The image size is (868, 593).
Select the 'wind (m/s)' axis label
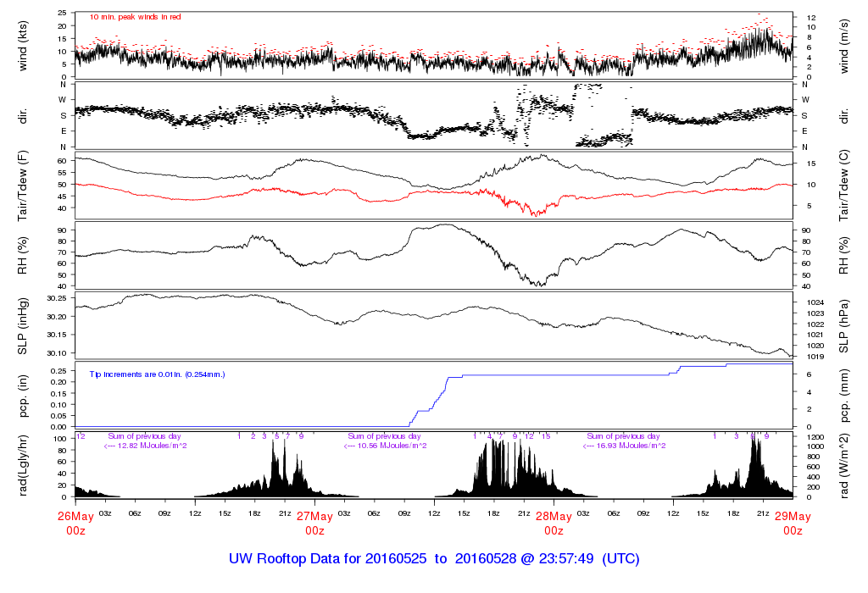(843, 46)
